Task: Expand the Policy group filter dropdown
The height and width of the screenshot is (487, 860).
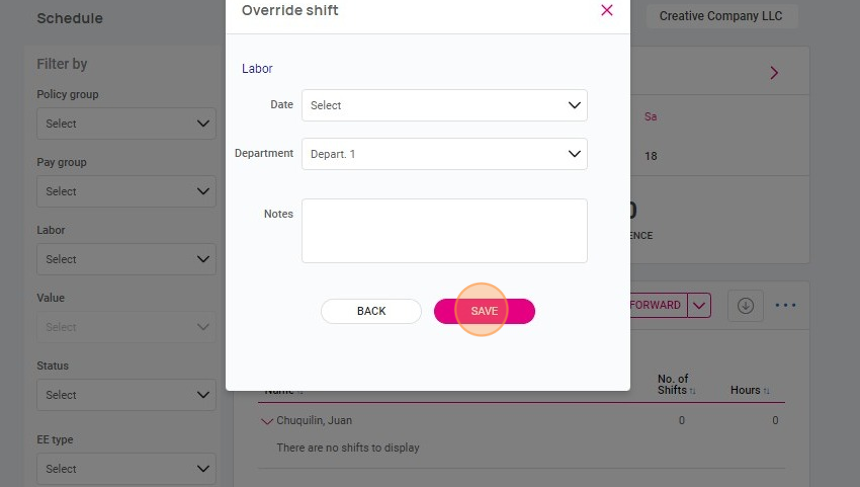Action: click(x=126, y=123)
